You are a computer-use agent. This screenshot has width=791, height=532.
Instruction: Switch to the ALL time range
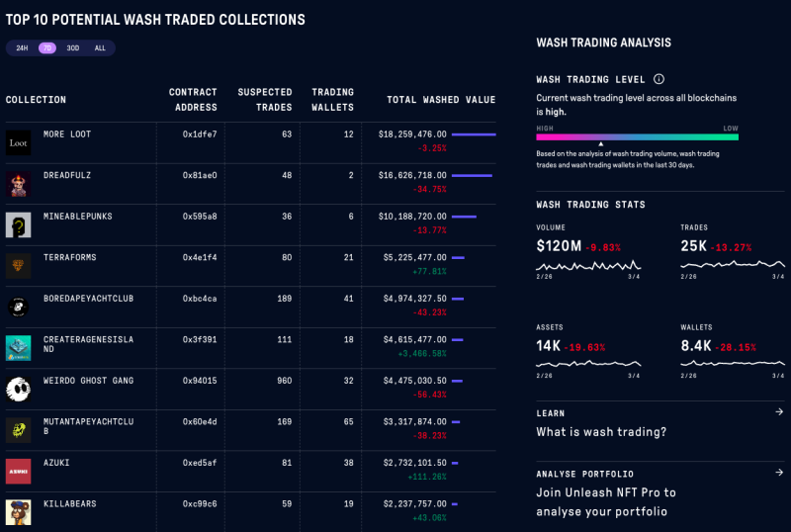(100, 47)
